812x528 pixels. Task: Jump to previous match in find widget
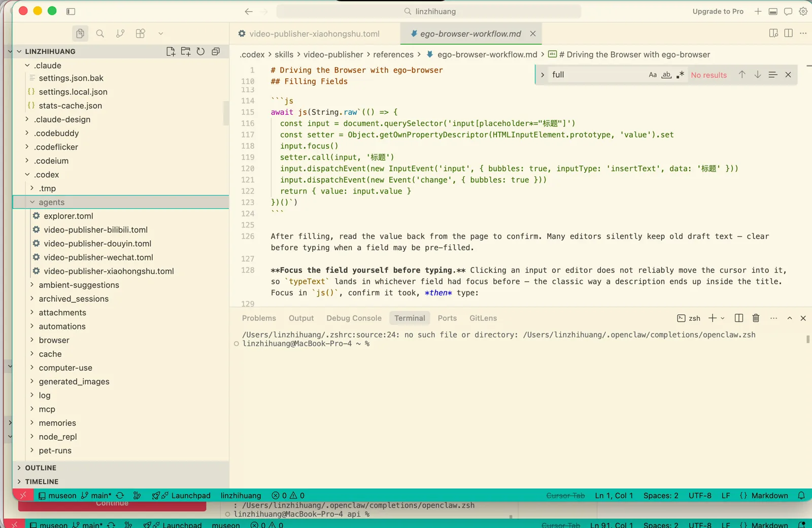coord(742,75)
